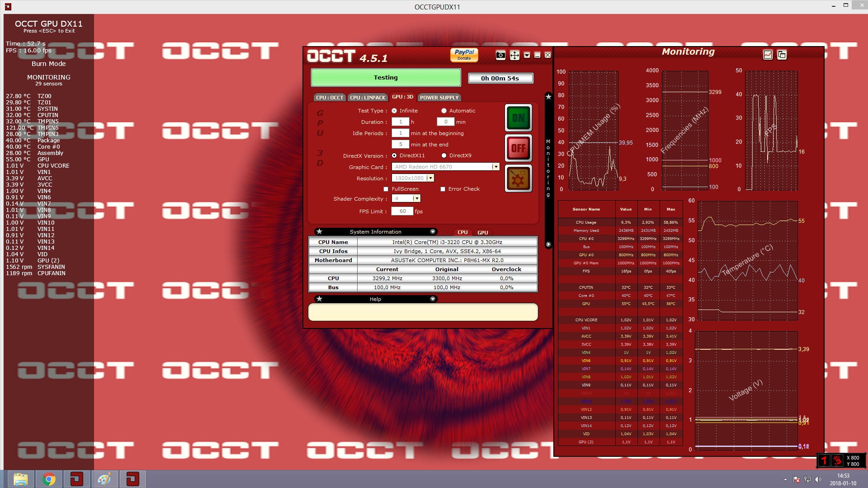Click the green Testing status bar

tap(386, 78)
